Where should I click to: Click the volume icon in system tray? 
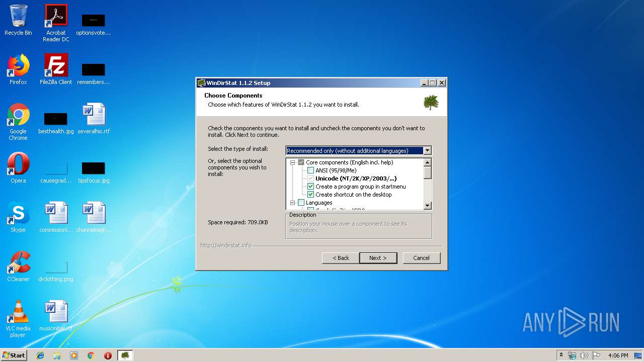pyautogui.click(x=584, y=355)
